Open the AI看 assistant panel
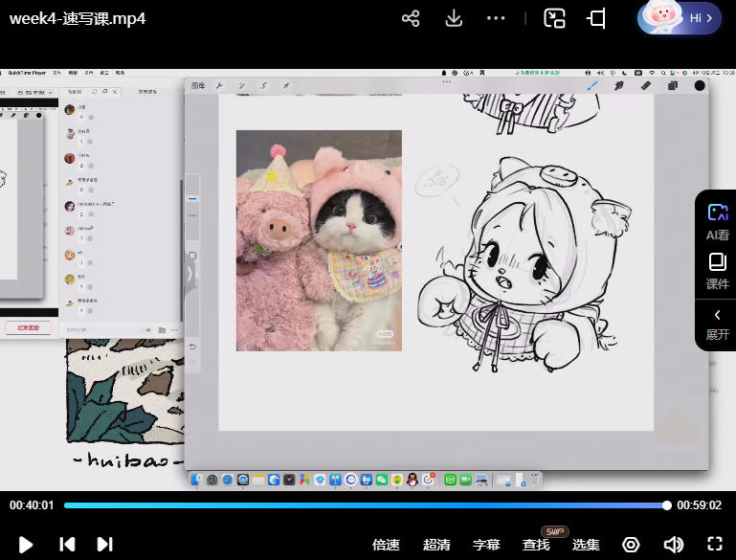Viewport: 736px width, 560px height. (717, 221)
